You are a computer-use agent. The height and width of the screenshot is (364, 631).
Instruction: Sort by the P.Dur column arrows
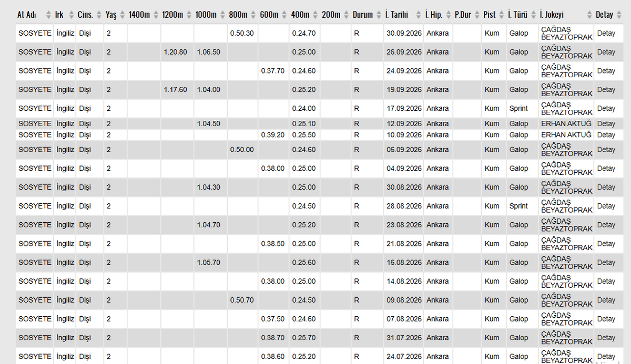pos(477,15)
